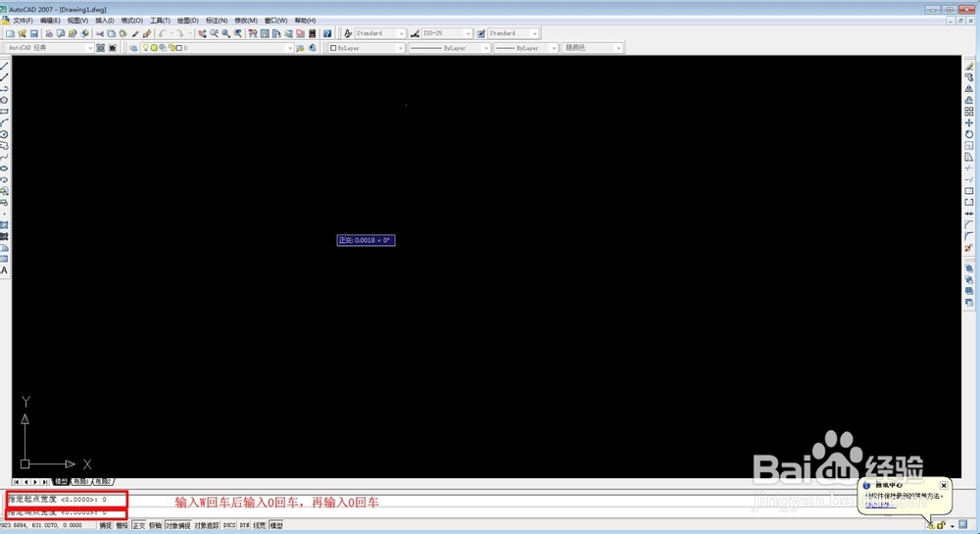
Task: Click the Open file icon
Action: (22, 33)
